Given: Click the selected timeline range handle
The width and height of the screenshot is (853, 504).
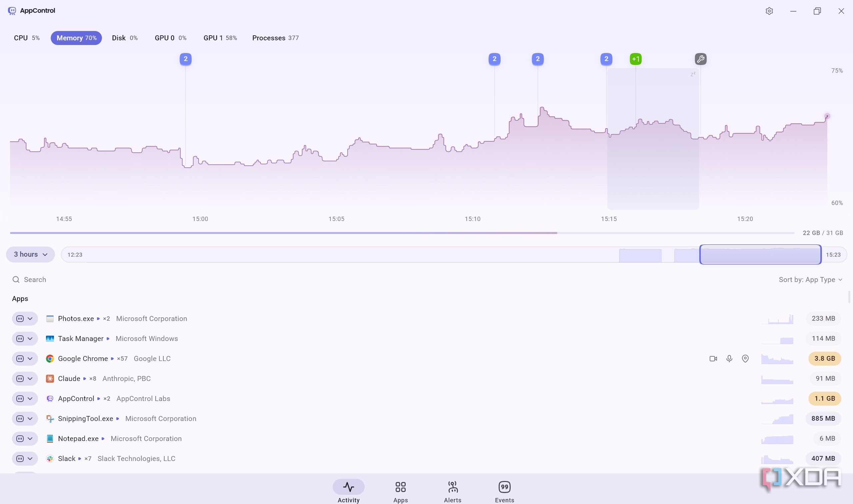Looking at the screenshot, I should tap(761, 254).
